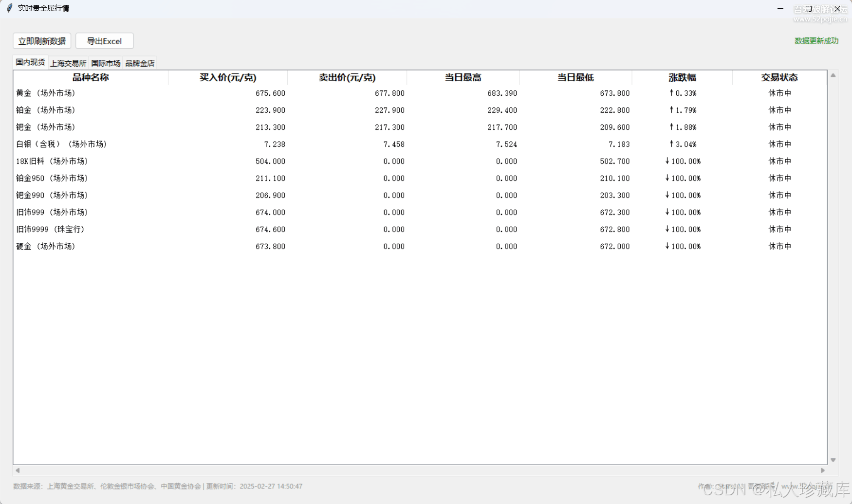This screenshot has width=852, height=504.
Task: Click the palladium daily high 217.700
Action: pyautogui.click(x=502, y=127)
